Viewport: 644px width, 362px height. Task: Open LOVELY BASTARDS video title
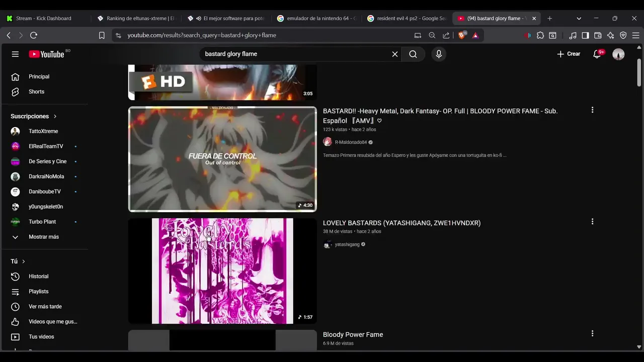point(401,223)
